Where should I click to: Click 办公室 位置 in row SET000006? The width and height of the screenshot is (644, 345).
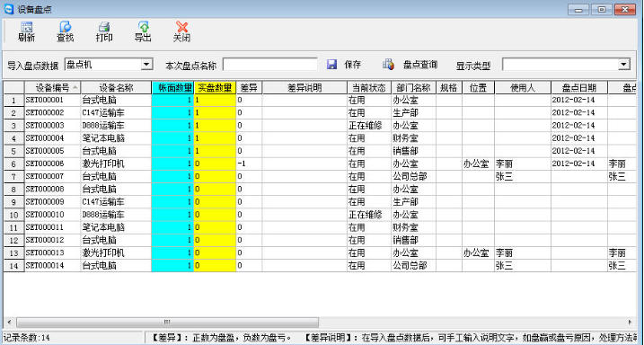pos(476,164)
